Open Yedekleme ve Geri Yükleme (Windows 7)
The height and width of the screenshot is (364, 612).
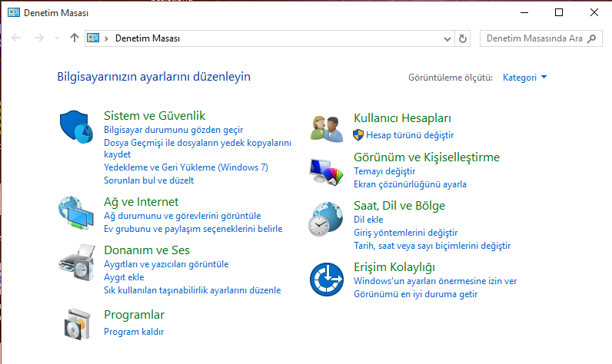point(186,167)
